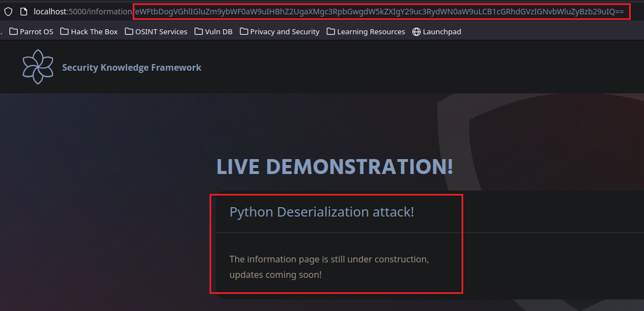Screen dimensions: 644x311
Task: Click the Vuln DB folder icon
Action: [x=199, y=32]
